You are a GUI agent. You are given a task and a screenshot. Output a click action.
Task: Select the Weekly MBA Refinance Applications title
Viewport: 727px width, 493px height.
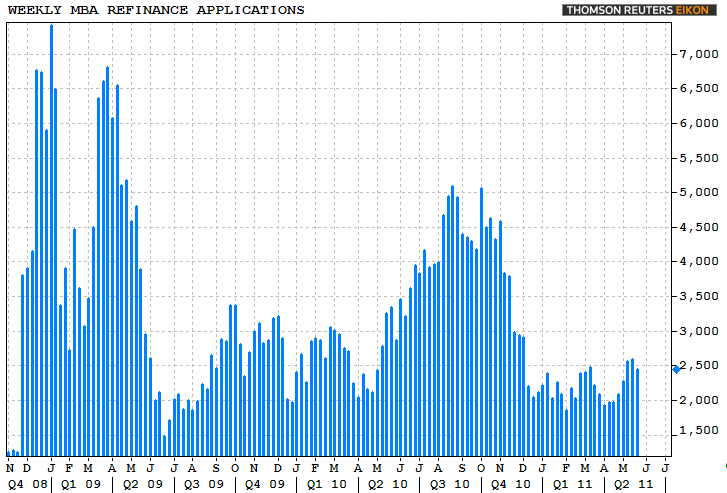(x=156, y=10)
